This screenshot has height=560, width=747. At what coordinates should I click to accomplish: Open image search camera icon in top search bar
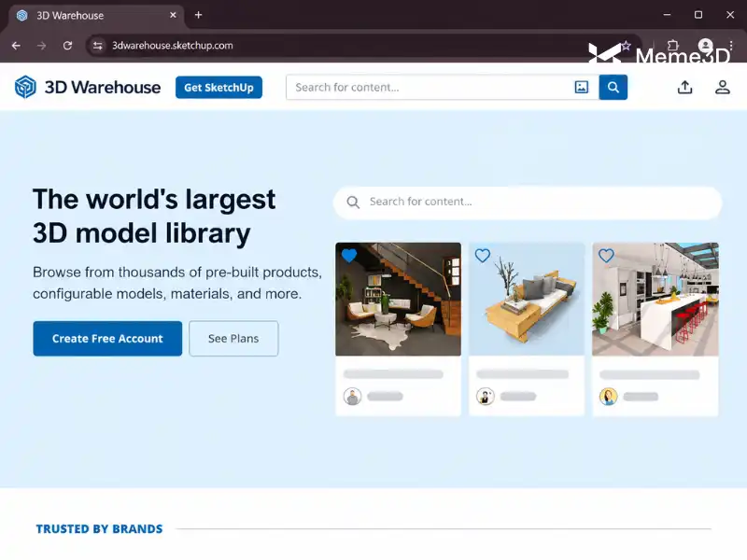[x=581, y=87]
